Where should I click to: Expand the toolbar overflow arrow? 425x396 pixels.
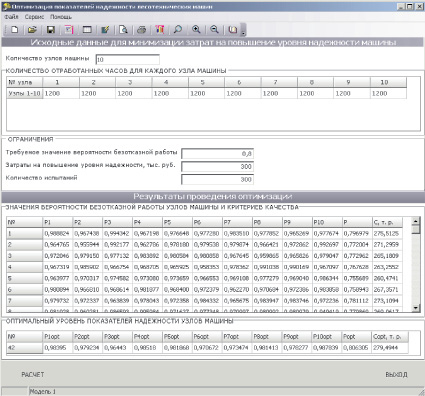click(x=243, y=30)
